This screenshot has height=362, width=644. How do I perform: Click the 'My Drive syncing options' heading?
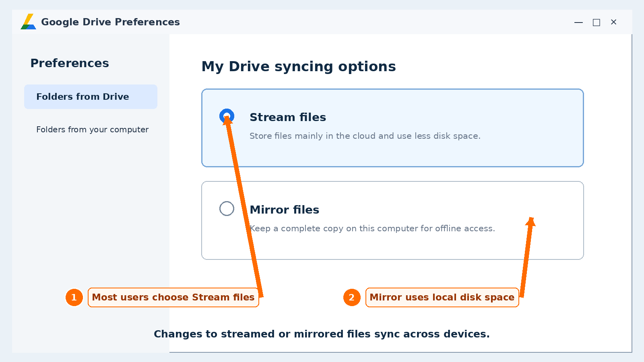click(299, 66)
